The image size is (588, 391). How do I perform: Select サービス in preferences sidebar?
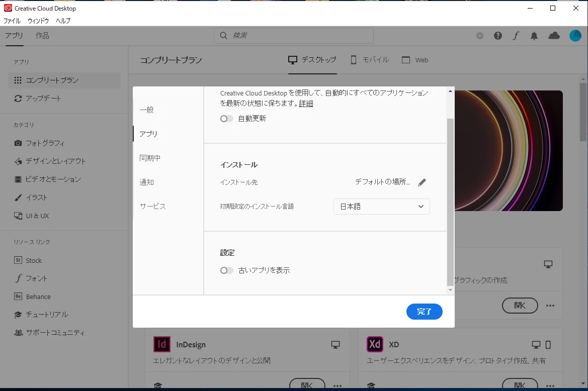(152, 207)
